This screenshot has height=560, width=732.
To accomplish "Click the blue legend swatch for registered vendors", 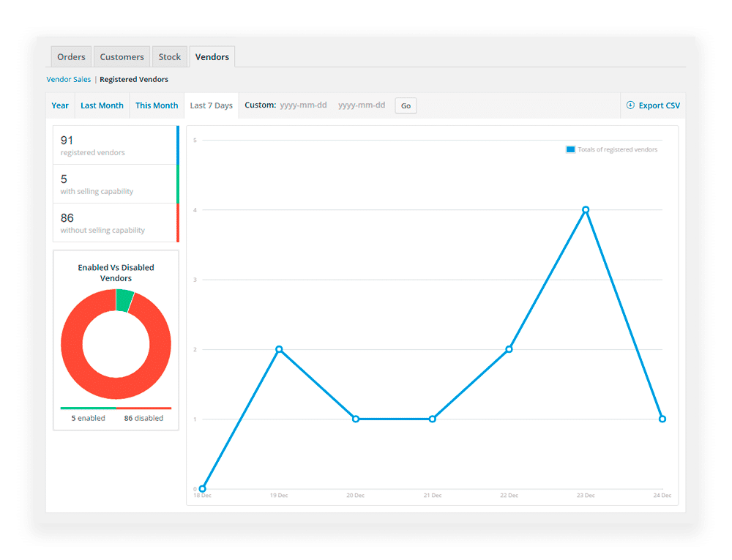I will (x=570, y=149).
